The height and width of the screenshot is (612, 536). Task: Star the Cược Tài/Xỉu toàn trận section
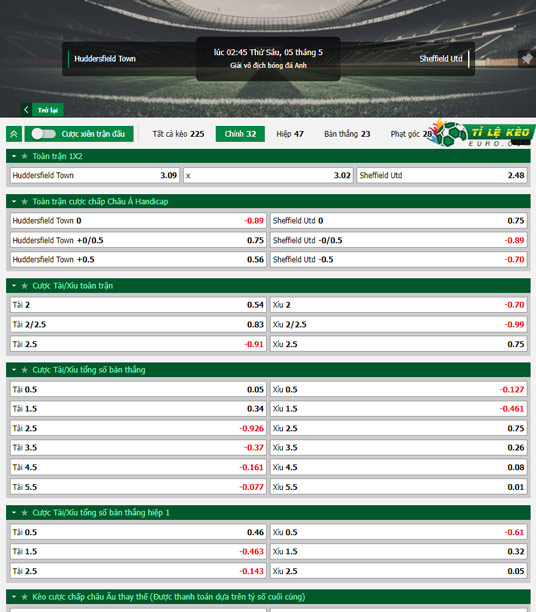(x=25, y=286)
